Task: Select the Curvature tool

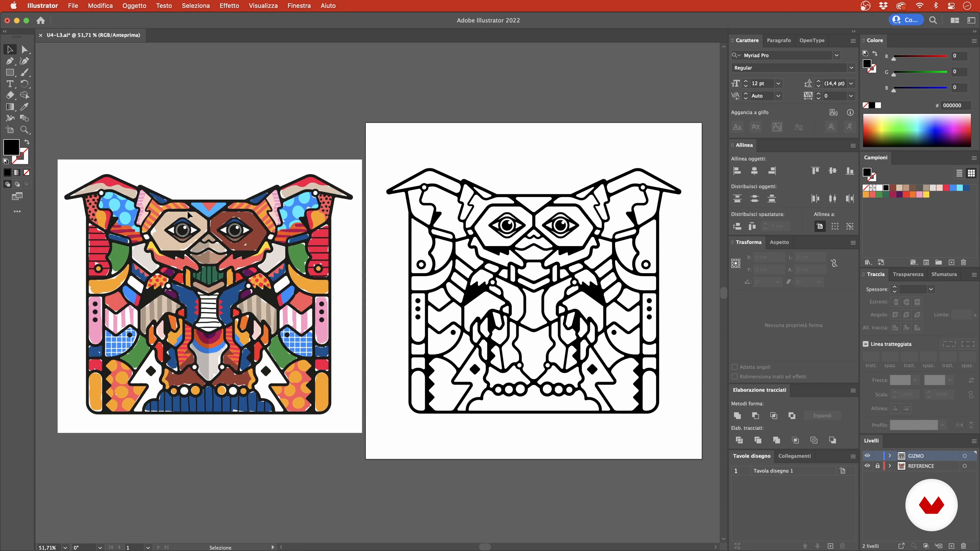Action: point(24,61)
